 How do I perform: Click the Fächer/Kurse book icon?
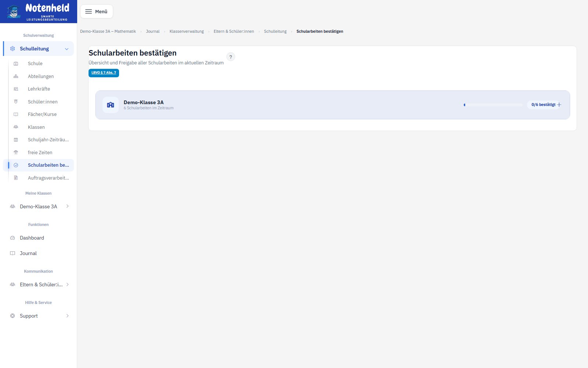click(16, 114)
